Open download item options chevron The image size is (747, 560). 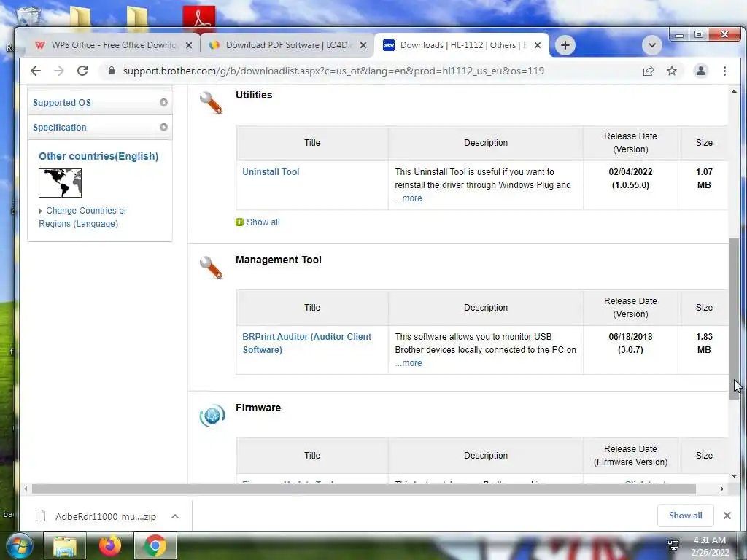pyautogui.click(x=175, y=516)
